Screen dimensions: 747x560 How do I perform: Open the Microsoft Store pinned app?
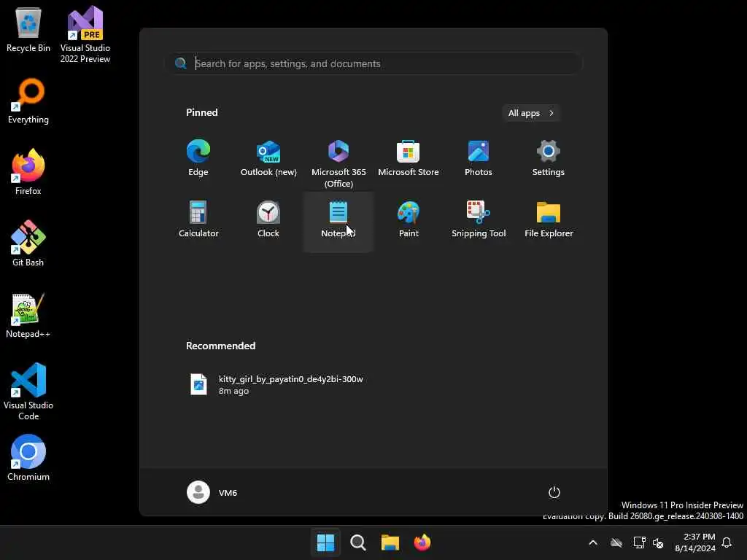pos(409,159)
